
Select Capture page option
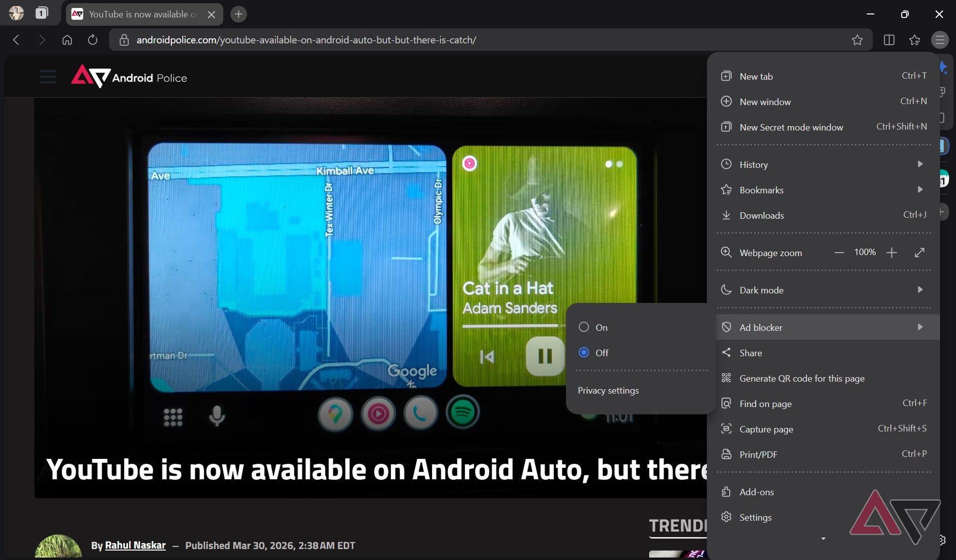point(823,429)
